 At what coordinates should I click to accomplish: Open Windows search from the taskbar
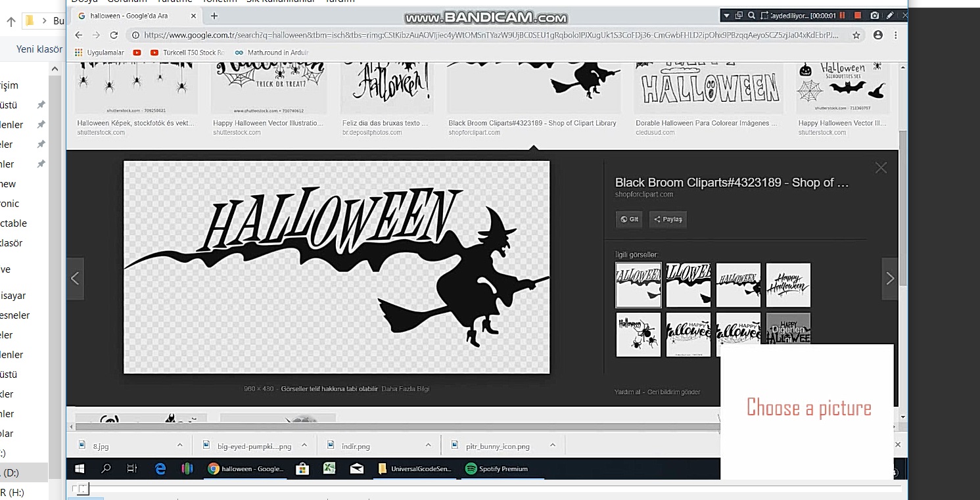tap(106, 468)
